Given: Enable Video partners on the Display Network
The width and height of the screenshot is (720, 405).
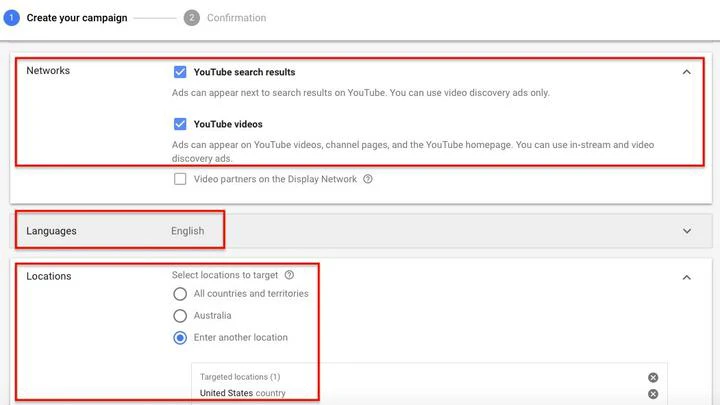Looking at the screenshot, I should (180, 179).
